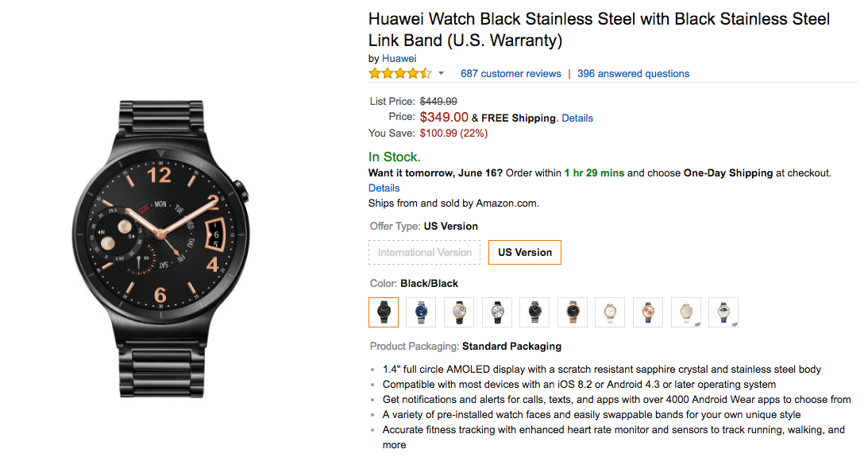Click the star rating icons

click(x=399, y=74)
